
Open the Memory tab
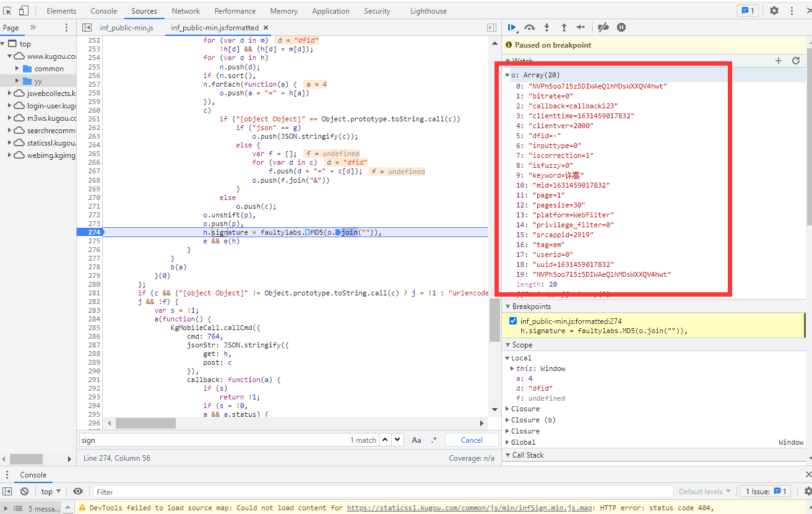click(284, 11)
